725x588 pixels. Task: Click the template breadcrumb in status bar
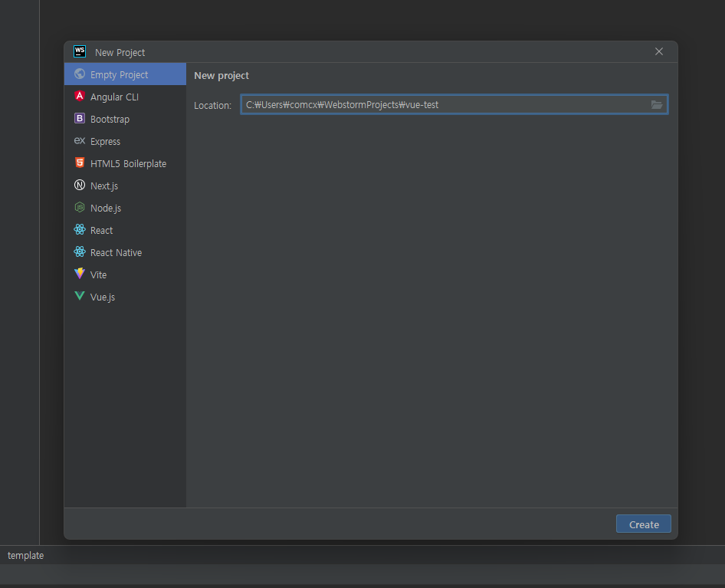pos(25,555)
